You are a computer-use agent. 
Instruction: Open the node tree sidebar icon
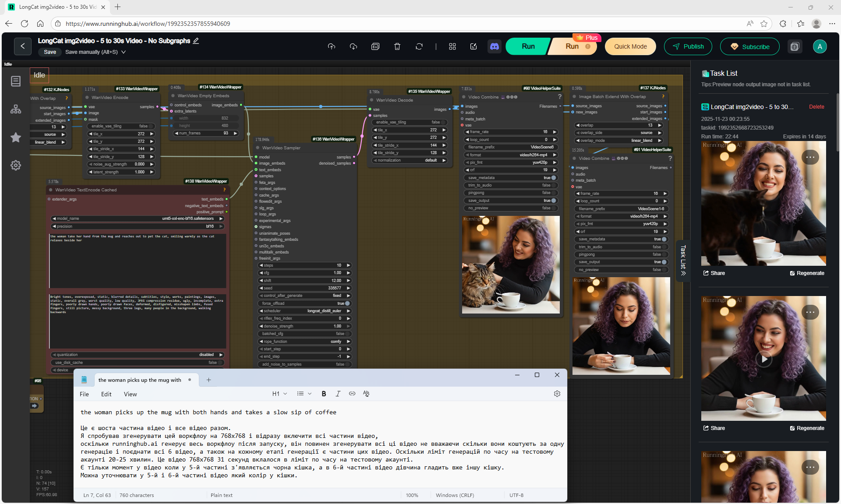(x=16, y=109)
